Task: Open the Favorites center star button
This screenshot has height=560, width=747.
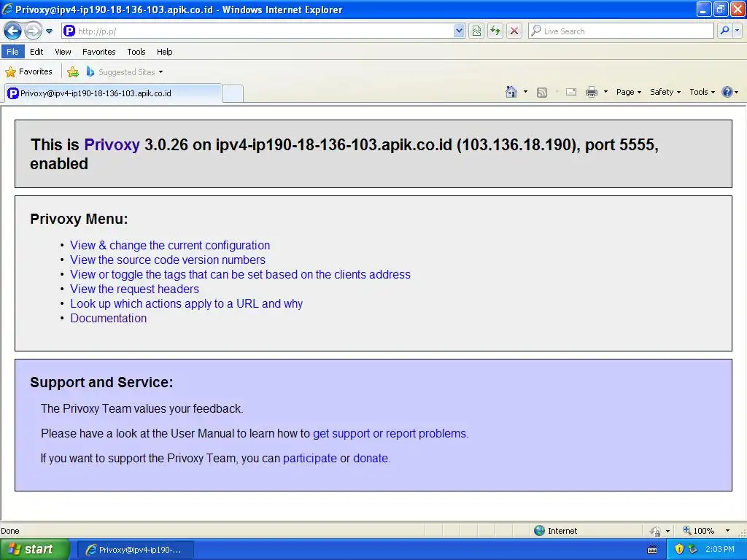Action: click(28, 71)
